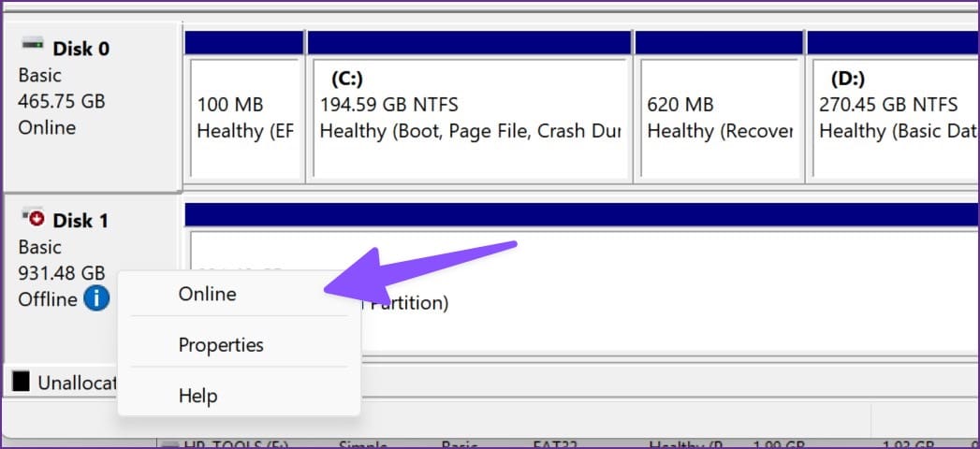Click the Disk 1 offline drive icon

33,217
